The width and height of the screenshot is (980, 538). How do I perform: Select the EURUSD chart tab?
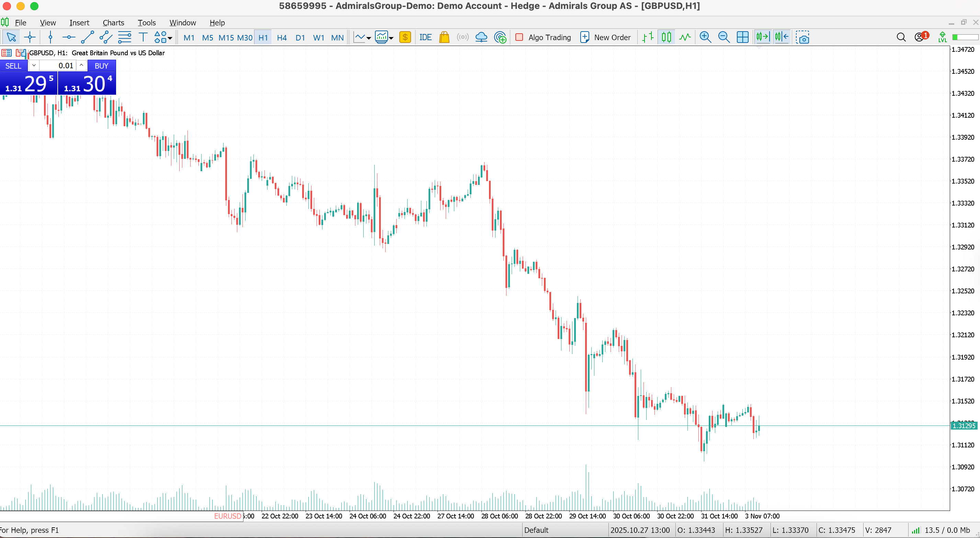(228, 516)
